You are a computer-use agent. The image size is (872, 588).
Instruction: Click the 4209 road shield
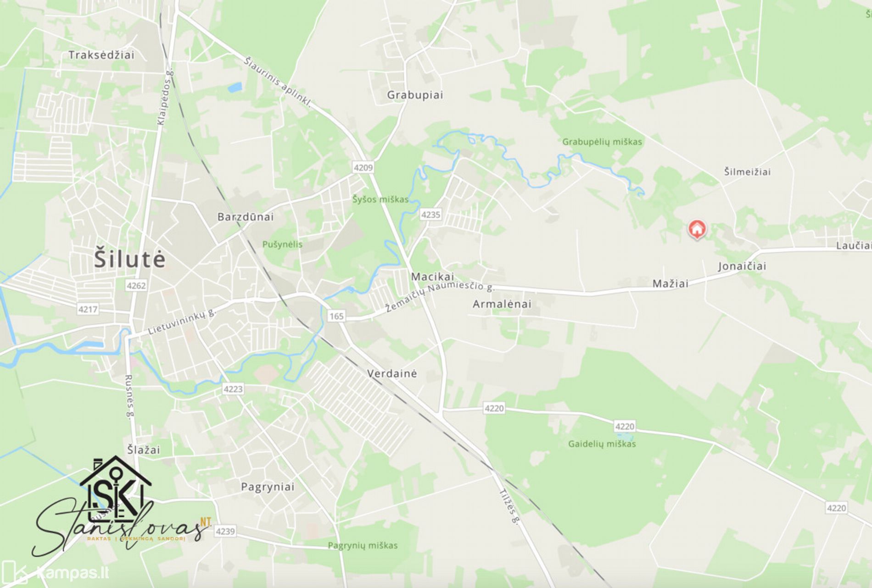coord(363,168)
